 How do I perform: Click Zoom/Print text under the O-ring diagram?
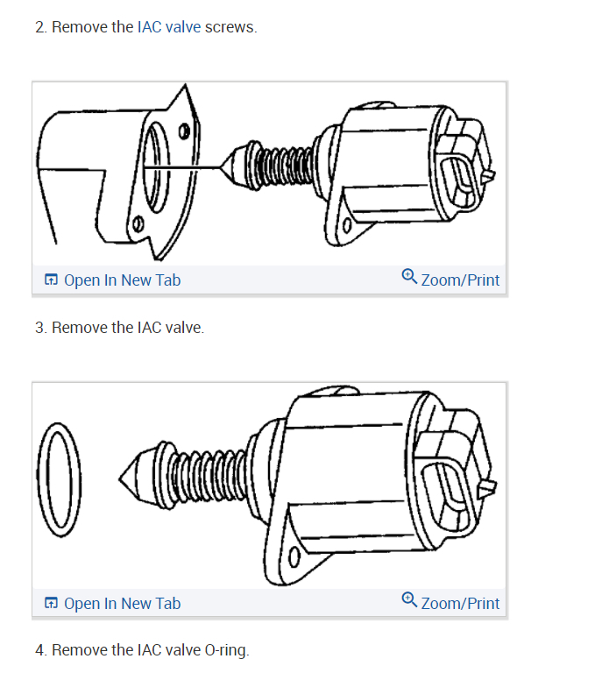pyautogui.click(x=460, y=603)
